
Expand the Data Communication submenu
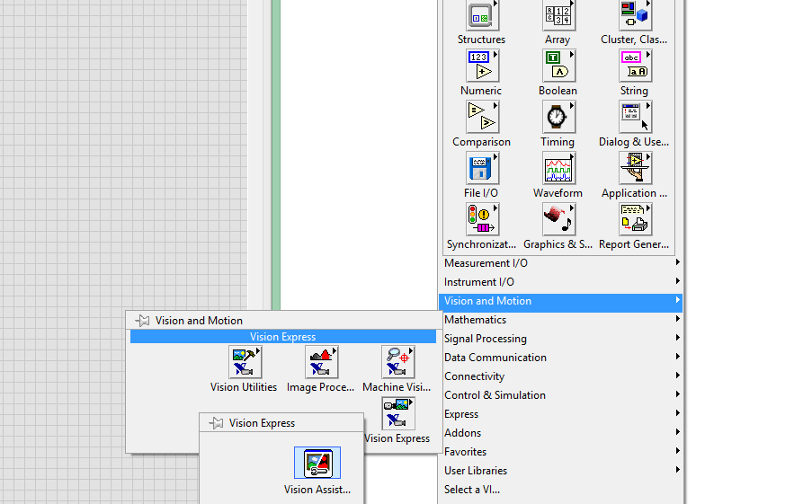pos(560,358)
